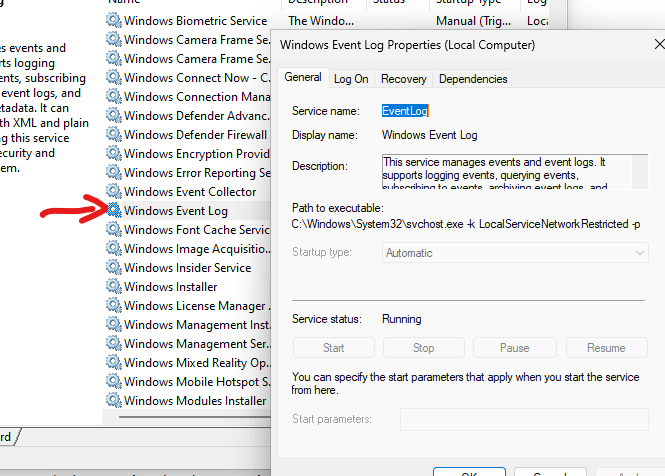Click the gear icon beside Windows Connect Now
Image resolution: width=665 pixels, height=476 pixels.
(x=114, y=77)
